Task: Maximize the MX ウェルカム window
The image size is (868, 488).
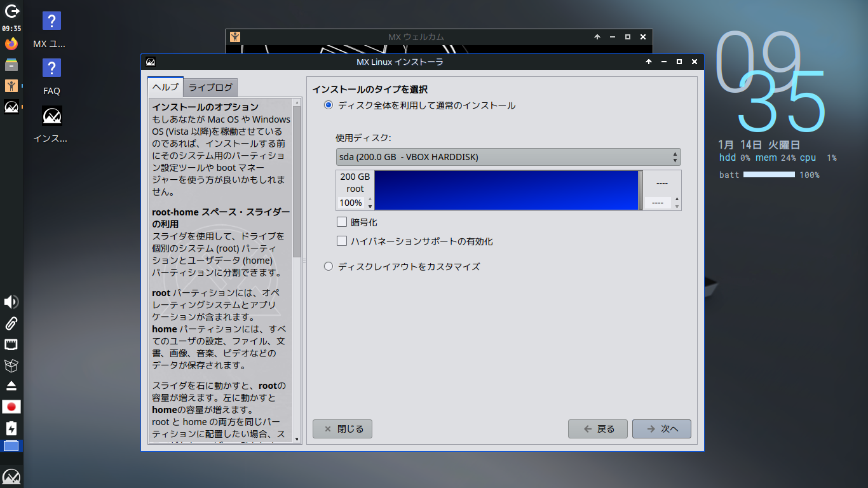Action: (x=628, y=37)
